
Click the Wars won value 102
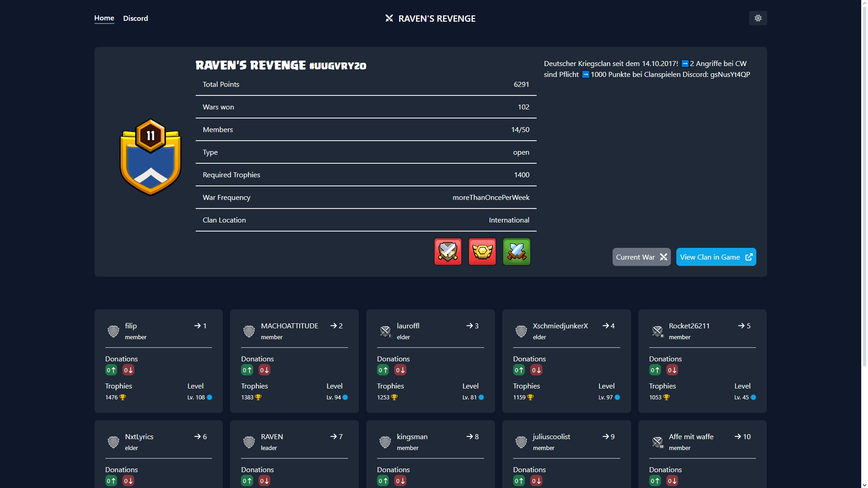coord(524,107)
